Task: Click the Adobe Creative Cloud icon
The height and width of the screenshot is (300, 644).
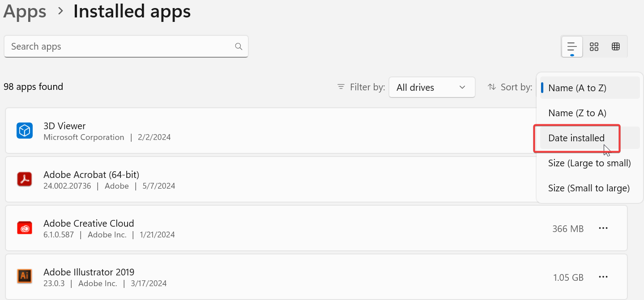Action: click(25, 228)
